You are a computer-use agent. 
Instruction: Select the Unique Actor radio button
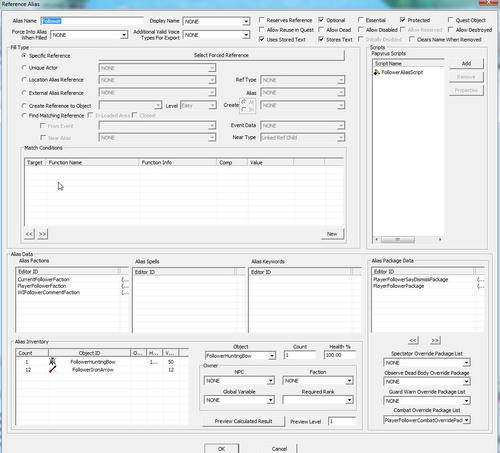pyautogui.click(x=24, y=68)
